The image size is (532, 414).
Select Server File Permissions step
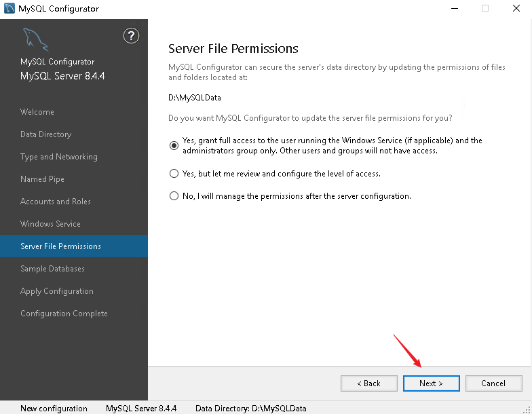point(60,246)
